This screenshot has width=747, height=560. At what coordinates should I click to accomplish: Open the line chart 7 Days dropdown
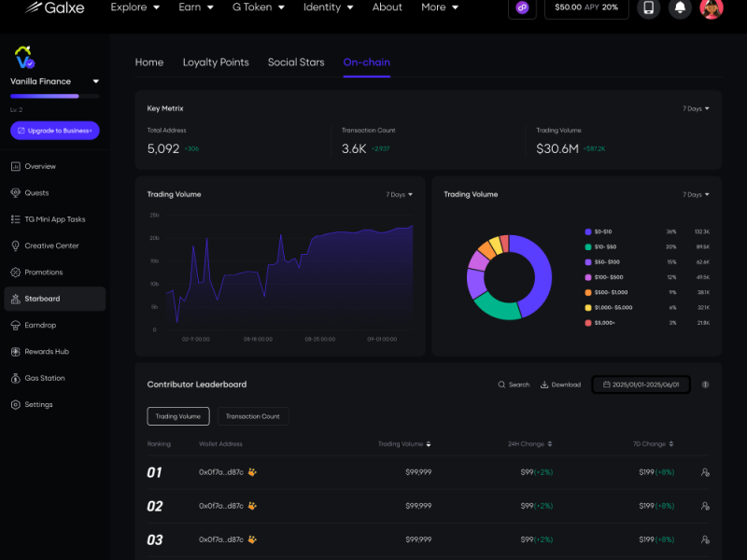pos(400,194)
